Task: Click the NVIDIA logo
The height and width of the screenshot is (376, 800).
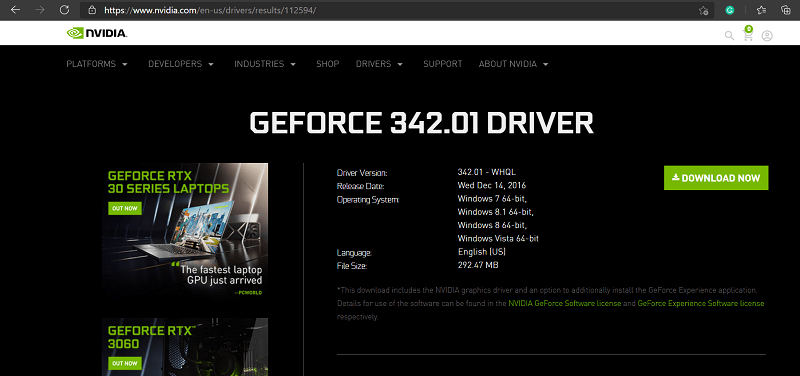Action: click(97, 33)
